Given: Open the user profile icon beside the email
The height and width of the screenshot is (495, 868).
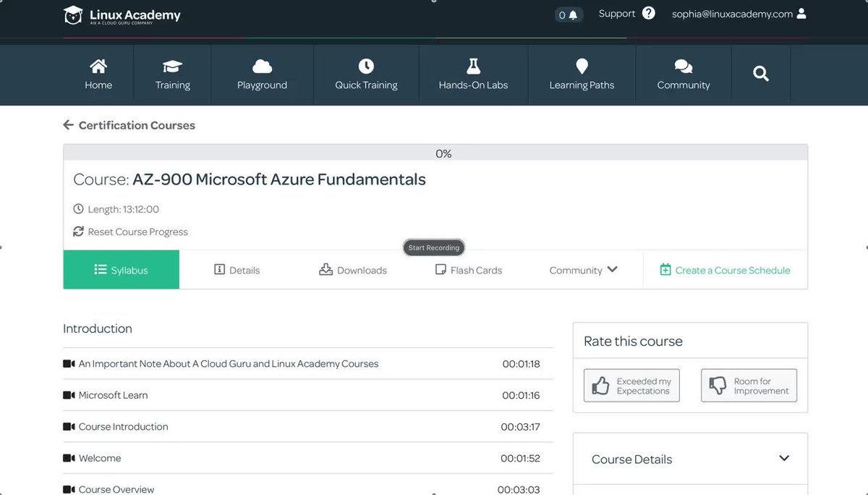Looking at the screenshot, I should point(801,14).
